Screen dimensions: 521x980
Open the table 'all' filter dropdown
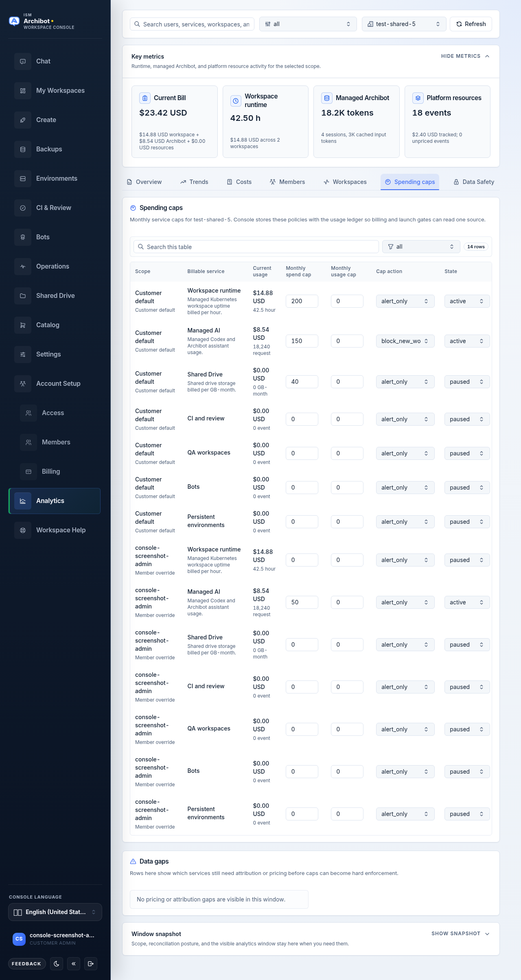421,247
